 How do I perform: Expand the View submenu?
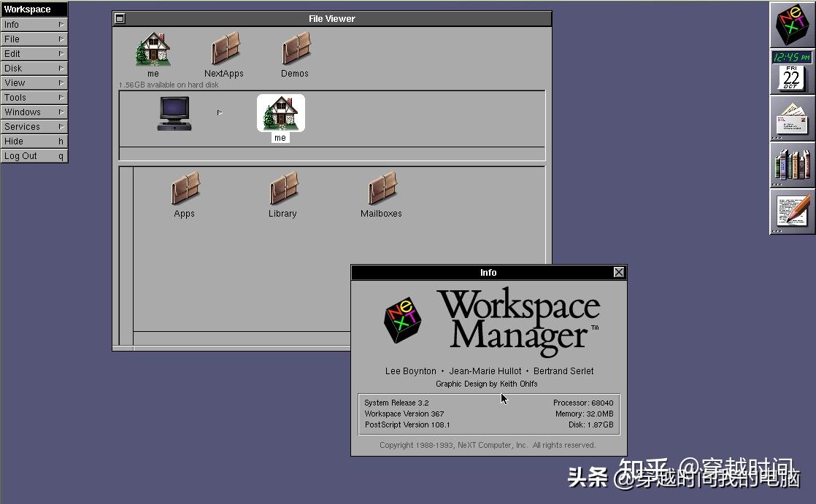point(34,82)
